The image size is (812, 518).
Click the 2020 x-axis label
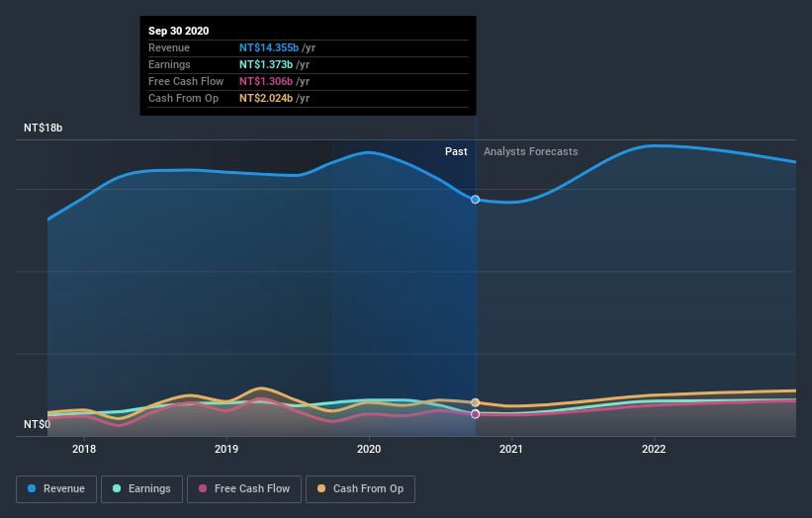(369, 449)
